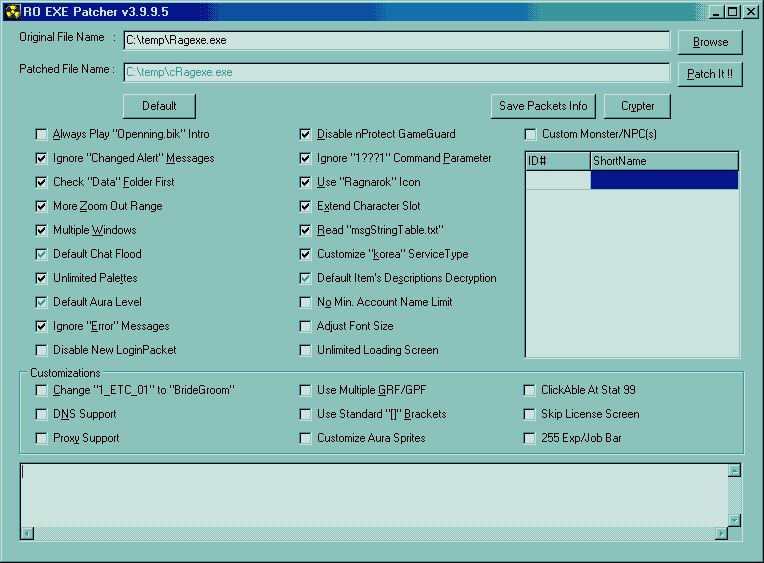Image resolution: width=764 pixels, height=563 pixels.
Task: Toggle Ignore "Error" Messages
Action: click(41, 326)
